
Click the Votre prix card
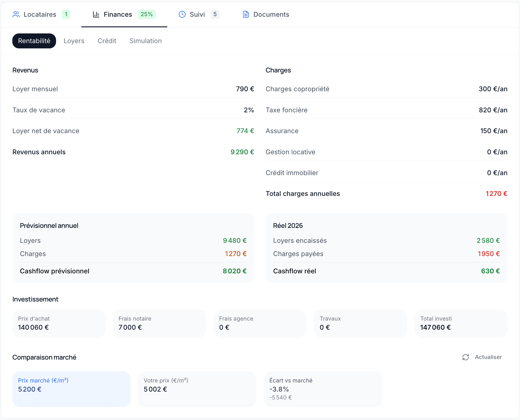[x=197, y=389]
